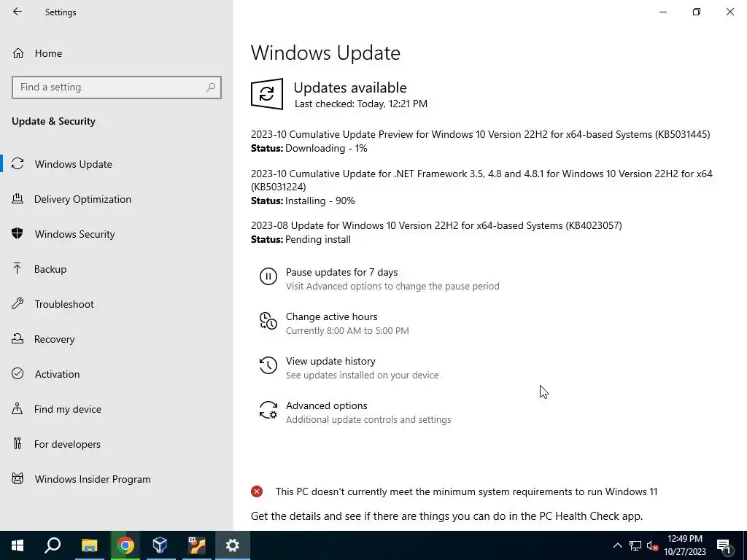This screenshot has height=560, width=747.
Task: Click the Windows Insider cat-face icon
Action: tap(18, 478)
